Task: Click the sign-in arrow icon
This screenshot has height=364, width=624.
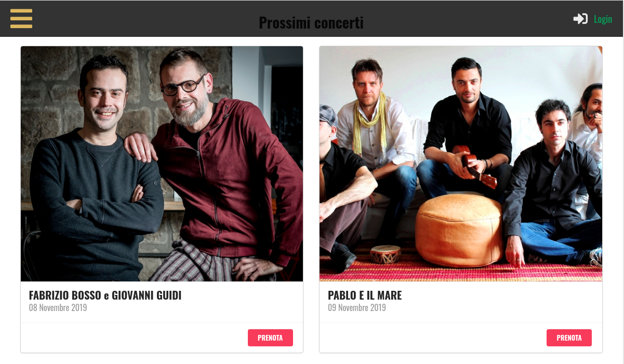Action: [580, 19]
